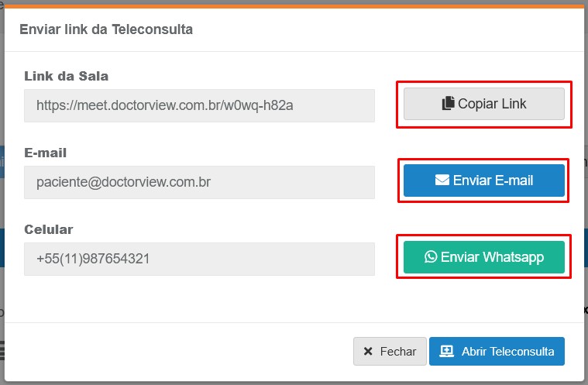This screenshot has height=385, width=588.
Task: Select the Celular phone number field
Action: coord(199,259)
